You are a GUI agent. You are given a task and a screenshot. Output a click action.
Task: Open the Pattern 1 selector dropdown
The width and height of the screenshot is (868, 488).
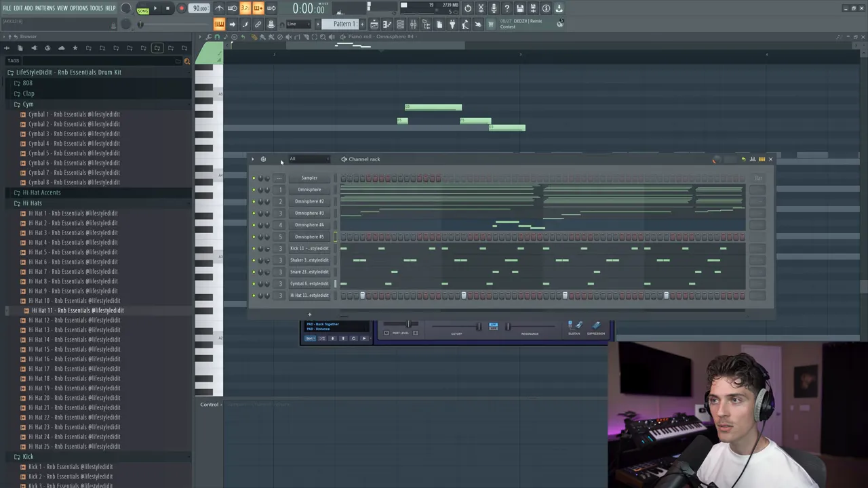coord(344,24)
